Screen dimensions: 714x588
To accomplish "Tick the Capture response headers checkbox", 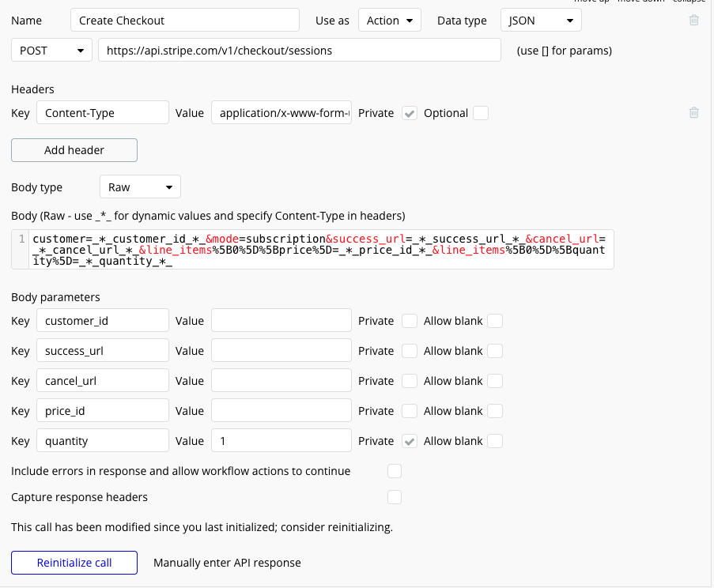I will (395, 497).
